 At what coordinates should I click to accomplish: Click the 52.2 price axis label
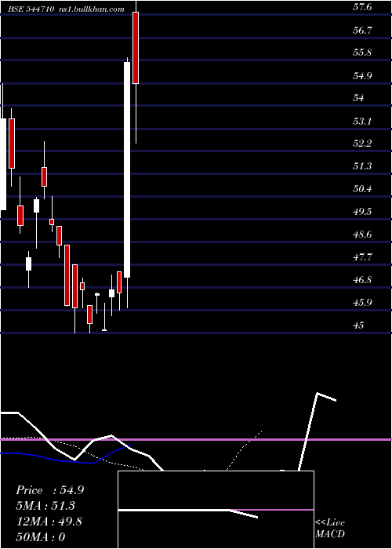point(362,144)
